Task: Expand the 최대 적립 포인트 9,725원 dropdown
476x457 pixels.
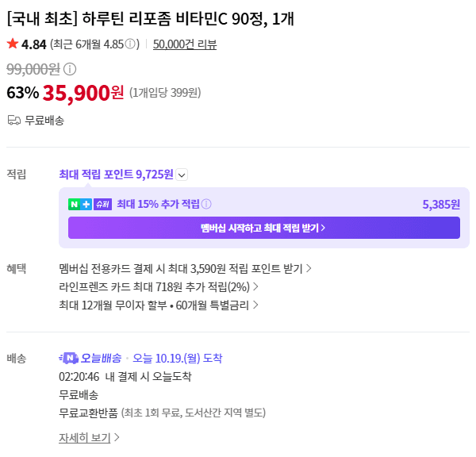Action: coord(182,175)
